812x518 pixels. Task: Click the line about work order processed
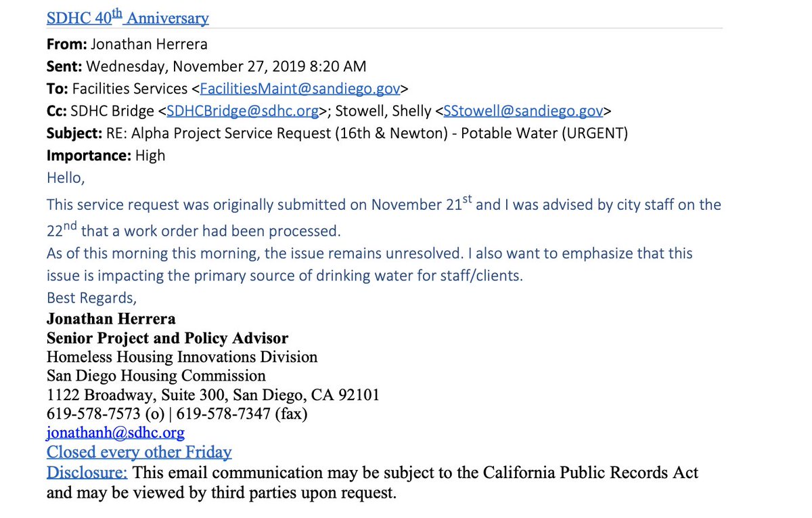coord(194,230)
